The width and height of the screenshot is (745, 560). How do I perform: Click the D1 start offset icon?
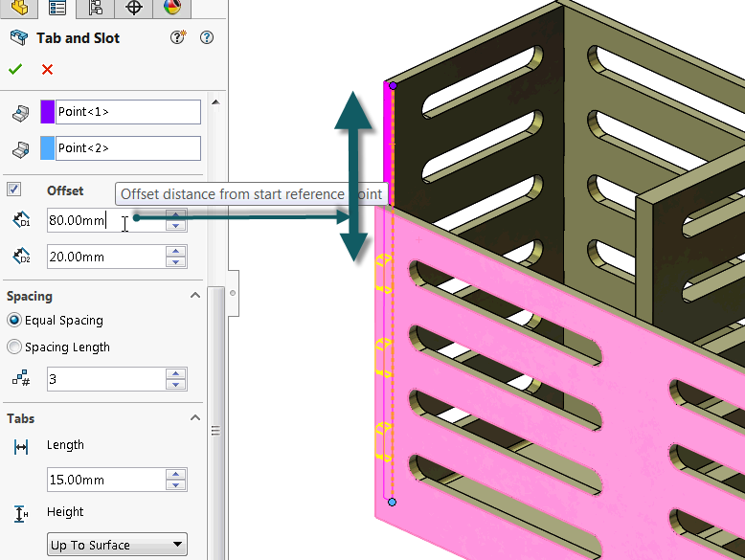tap(21, 219)
